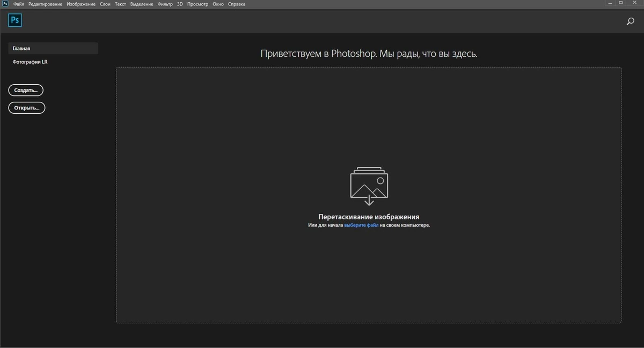Maximize the Photoshop window
The height and width of the screenshot is (348, 644).
click(x=621, y=3)
